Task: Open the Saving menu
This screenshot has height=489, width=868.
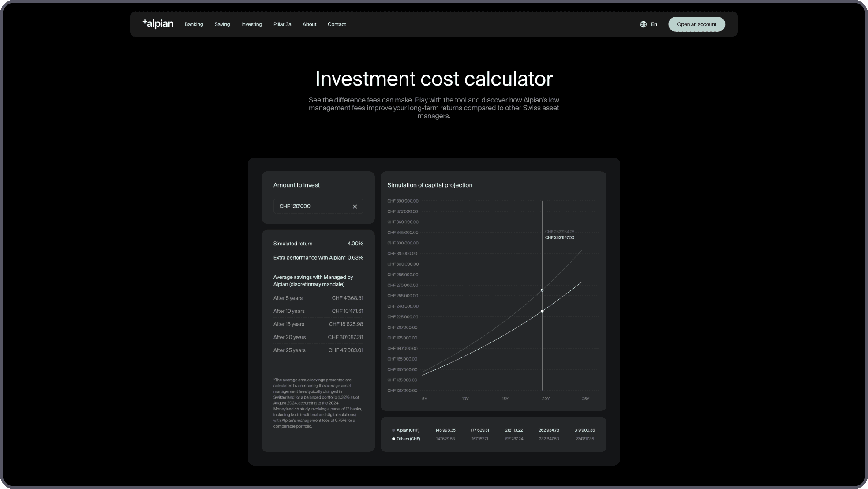Action: point(222,24)
